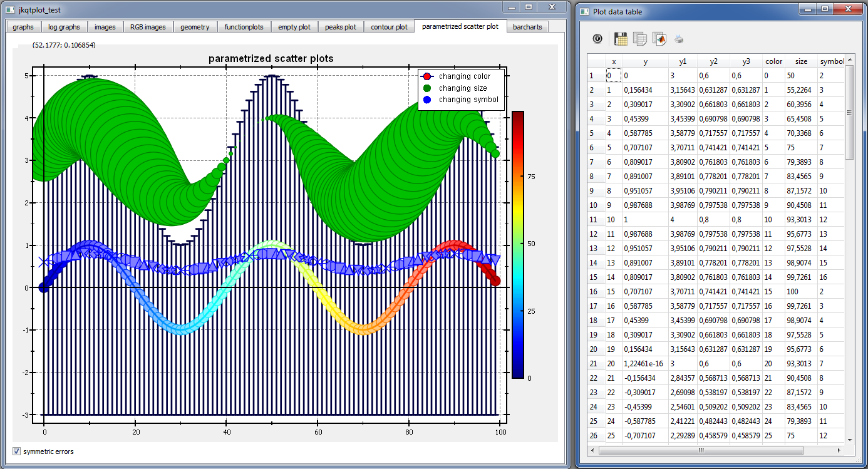Click the 'size' column header
The image size is (868, 469).
pyautogui.click(x=802, y=61)
